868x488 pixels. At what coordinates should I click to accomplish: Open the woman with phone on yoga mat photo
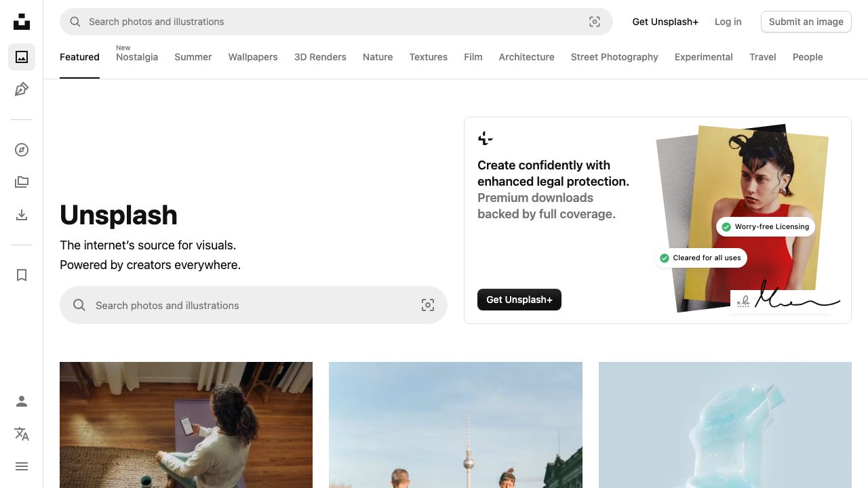pyautogui.click(x=186, y=425)
